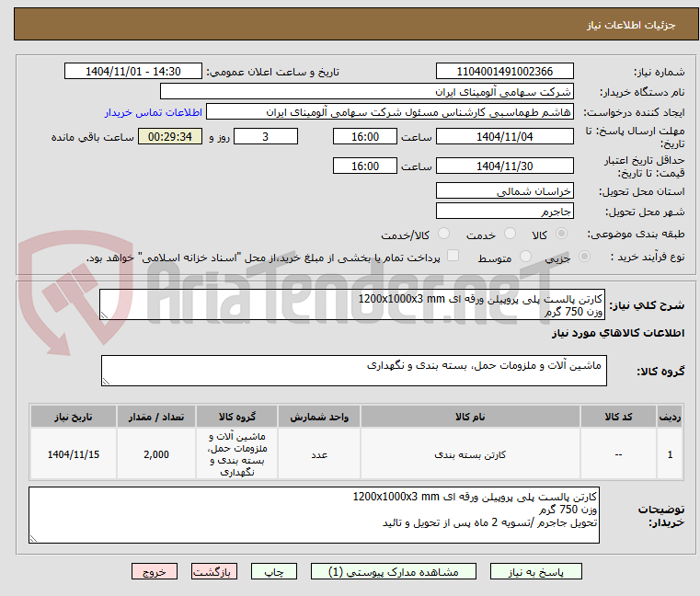Click the price validity time 16:00 field
Screen dimensions: 700x596
pyautogui.click(x=365, y=166)
